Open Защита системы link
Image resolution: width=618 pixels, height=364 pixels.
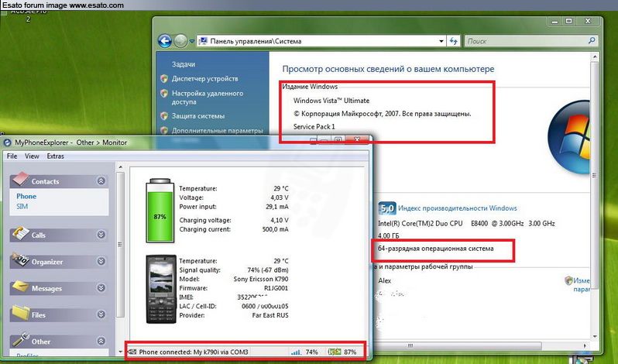(x=198, y=116)
